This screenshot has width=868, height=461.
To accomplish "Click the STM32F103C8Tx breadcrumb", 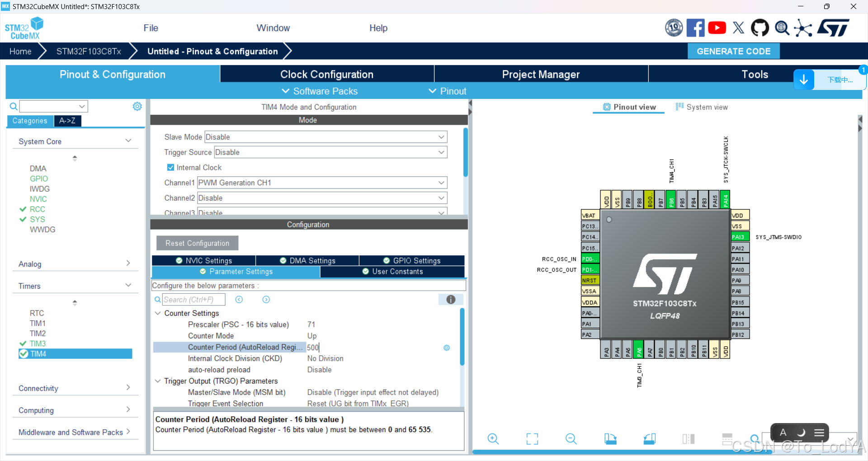I will (89, 51).
